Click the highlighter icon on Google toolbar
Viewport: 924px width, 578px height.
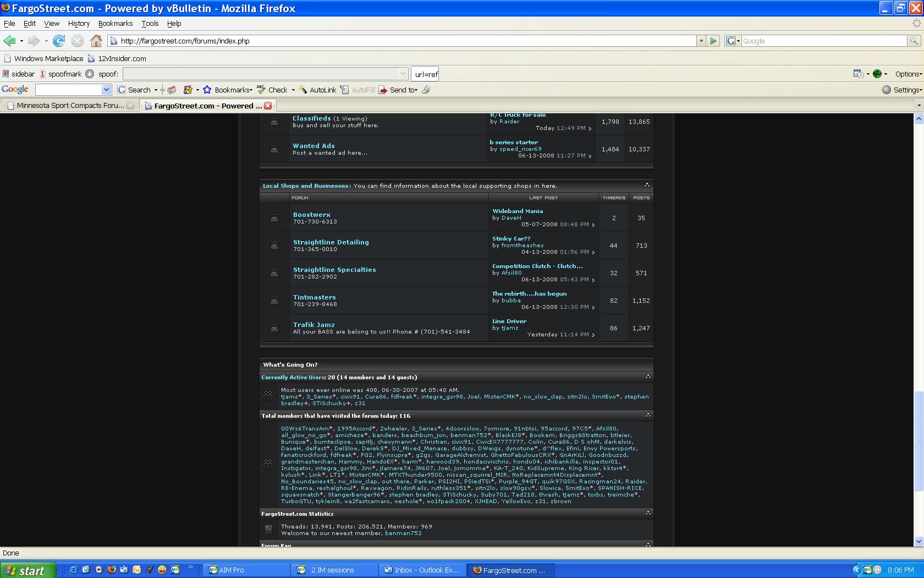pyautogui.click(x=426, y=90)
